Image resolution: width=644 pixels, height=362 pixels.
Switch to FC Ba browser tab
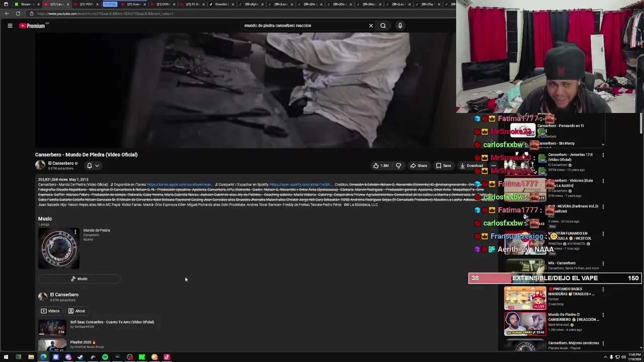click(192, 4)
